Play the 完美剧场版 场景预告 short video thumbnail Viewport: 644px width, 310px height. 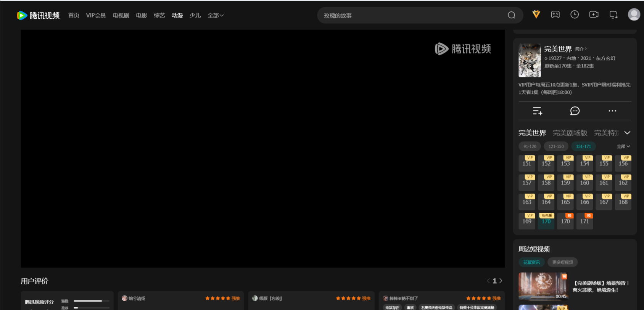coord(543,286)
